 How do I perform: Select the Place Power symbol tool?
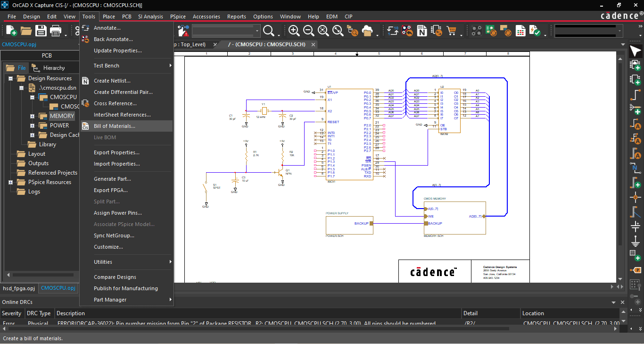(x=636, y=227)
